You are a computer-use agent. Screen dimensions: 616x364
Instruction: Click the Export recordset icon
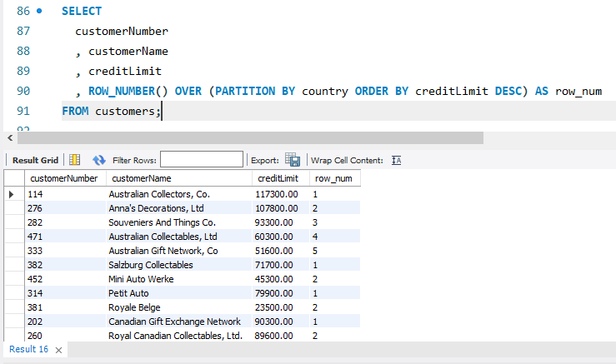click(293, 160)
